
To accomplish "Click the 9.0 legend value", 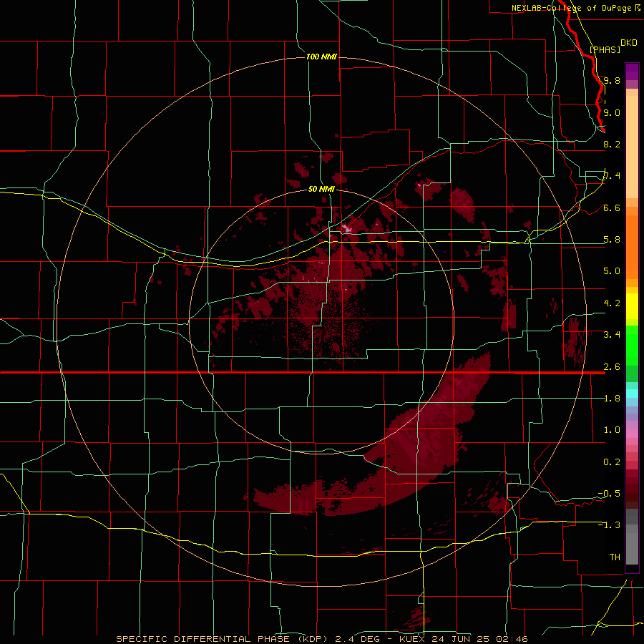I will 612,112.
